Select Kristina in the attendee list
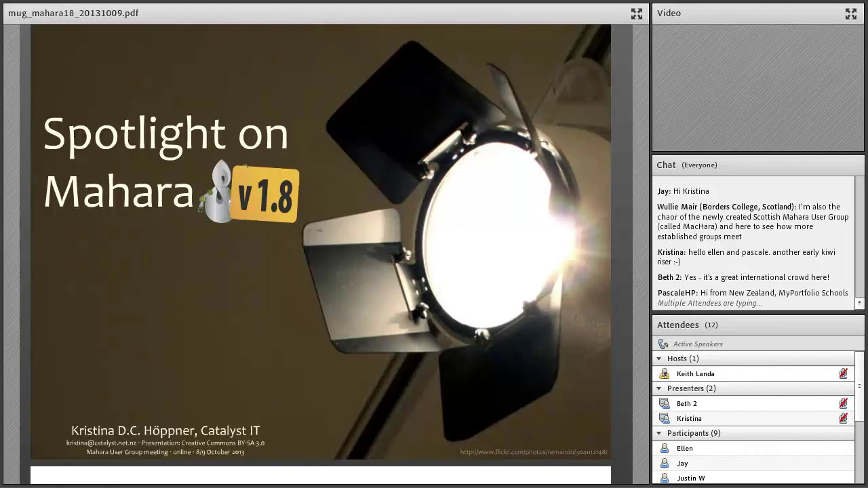This screenshot has height=488, width=868. point(753,419)
